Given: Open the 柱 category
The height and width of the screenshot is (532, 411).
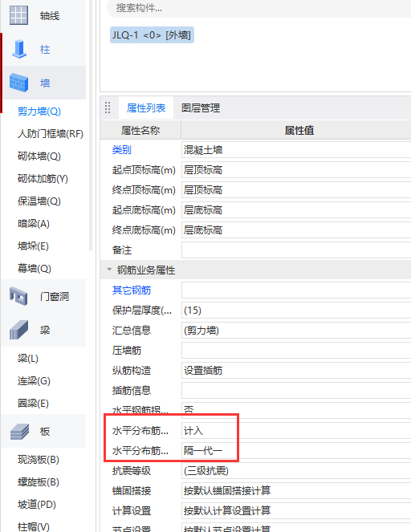Looking at the screenshot, I should point(45,50).
